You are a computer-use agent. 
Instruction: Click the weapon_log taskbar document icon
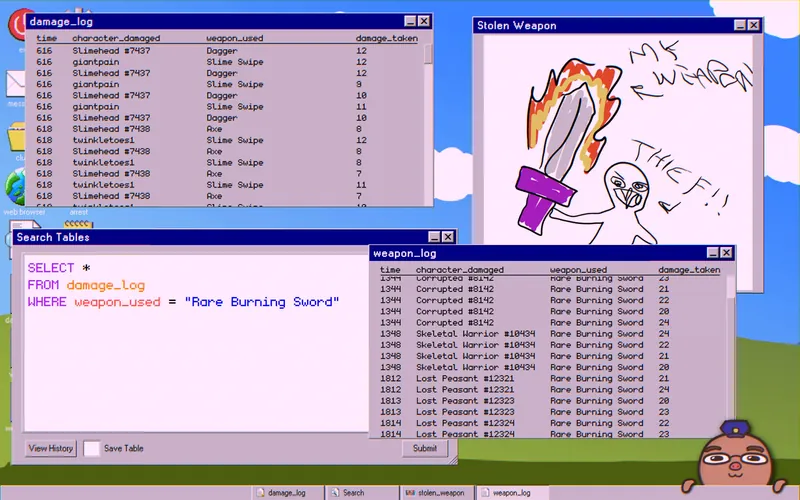tap(485, 493)
